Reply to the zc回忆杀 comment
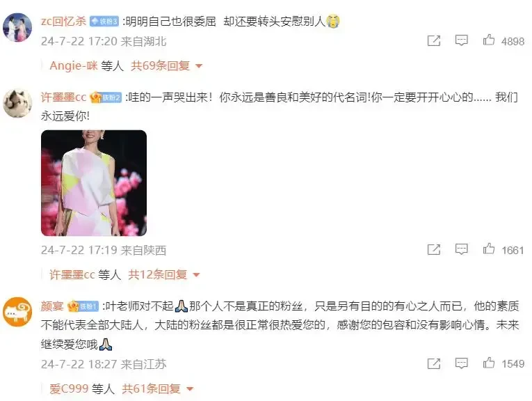 pyautogui.click(x=462, y=40)
